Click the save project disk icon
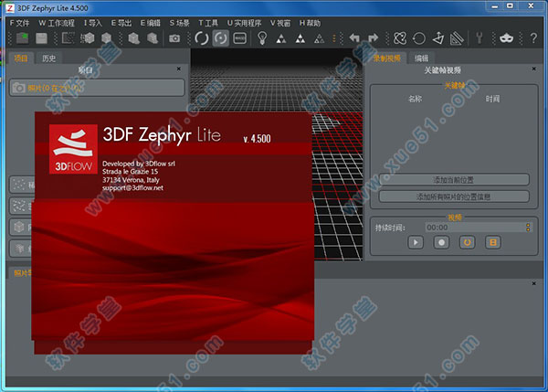The height and width of the screenshot is (392, 548). [x=41, y=38]
